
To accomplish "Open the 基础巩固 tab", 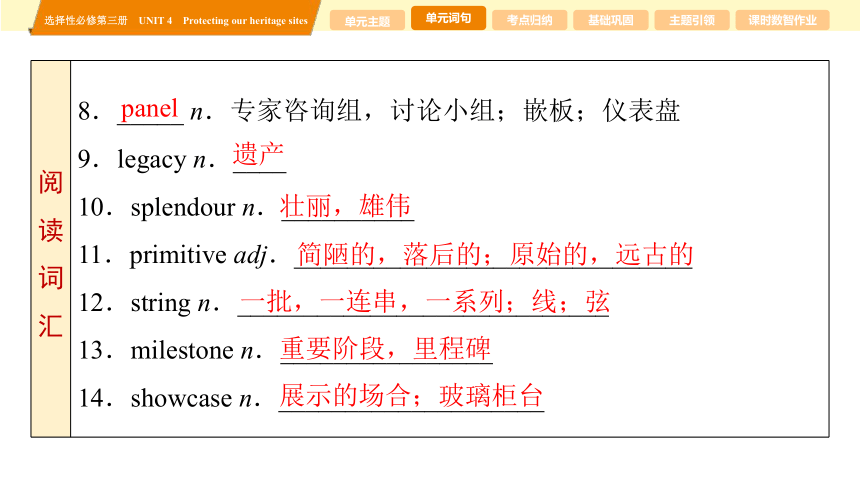I will (x=610, y=21).
